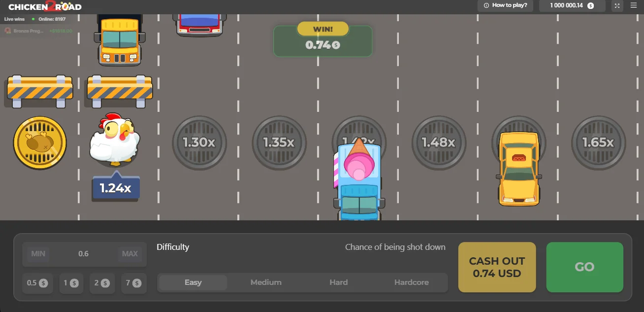
Task: Set bet to MAX
Action: (130, 254)
